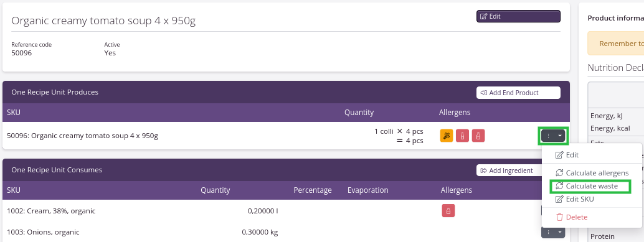This screenshot has width=644, height=242.
Task: Click SKU text 50096: Organic creamy tomato soup
Action: pyautogui.click(x=83, y=136)
